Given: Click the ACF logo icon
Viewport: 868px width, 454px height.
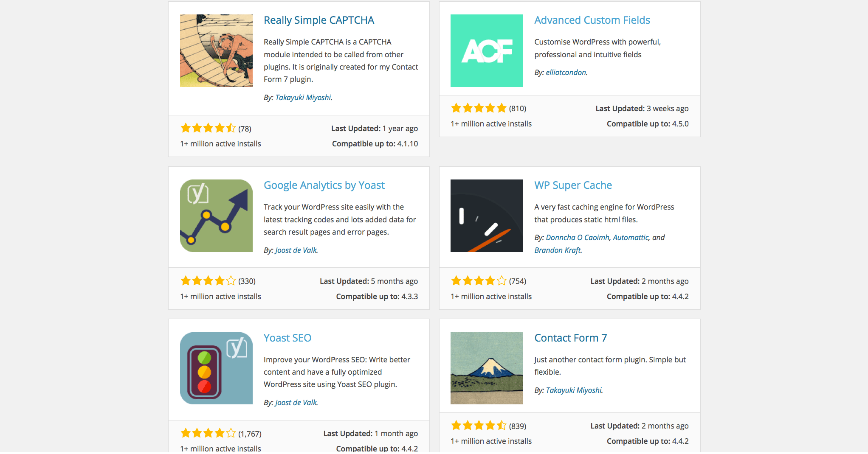Looking at the screenshot, I should (487, 50).
